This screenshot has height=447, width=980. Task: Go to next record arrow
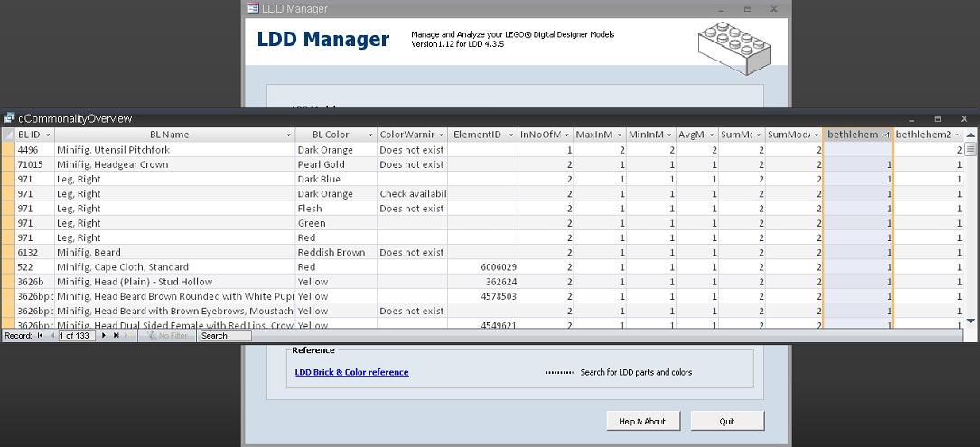tap(104, 336)
